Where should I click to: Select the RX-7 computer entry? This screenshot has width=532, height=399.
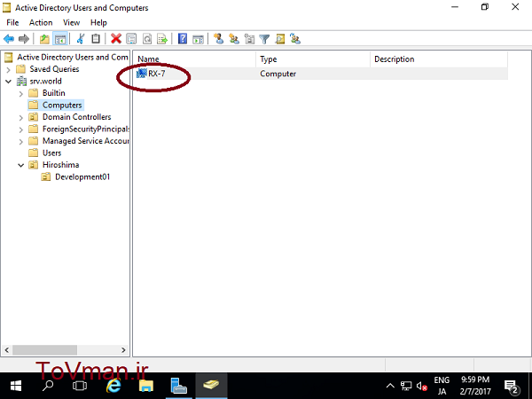tap(151, 74)
